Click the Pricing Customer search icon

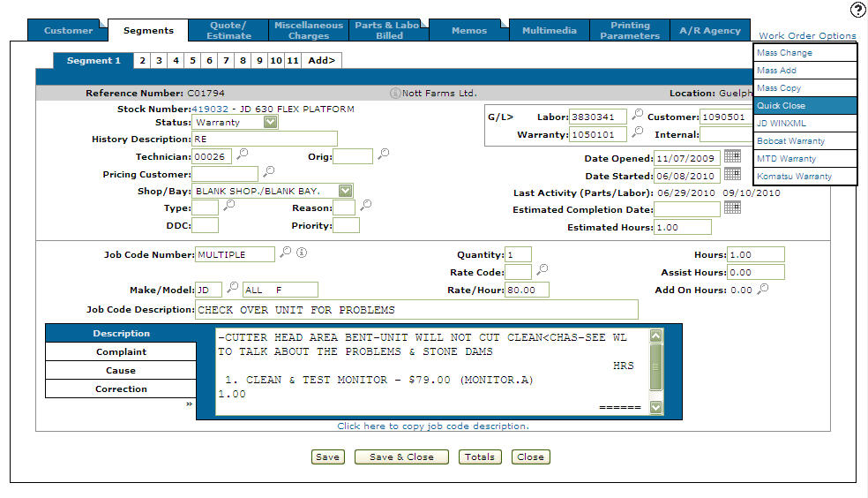[269, 171]
